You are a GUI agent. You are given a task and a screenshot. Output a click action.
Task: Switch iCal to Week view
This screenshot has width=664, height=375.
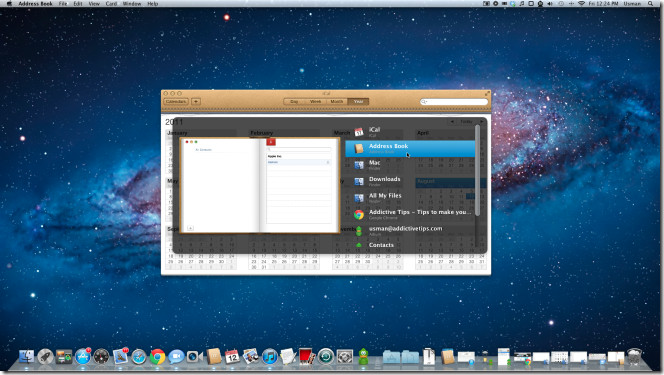(x=315, y=102)
